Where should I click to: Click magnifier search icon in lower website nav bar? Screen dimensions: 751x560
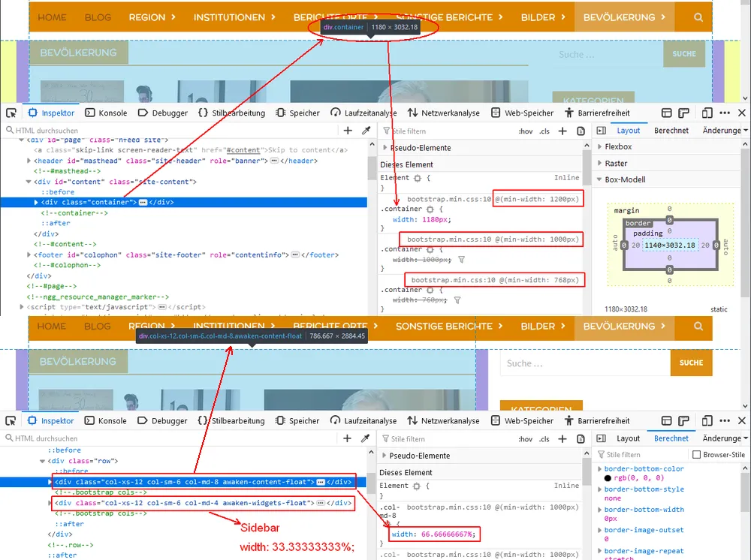tap(698, 326)
